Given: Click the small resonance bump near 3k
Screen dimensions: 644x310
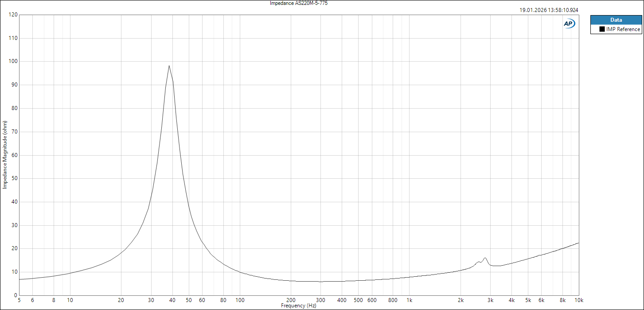Looking at the screenshot, I should [485, 258].
